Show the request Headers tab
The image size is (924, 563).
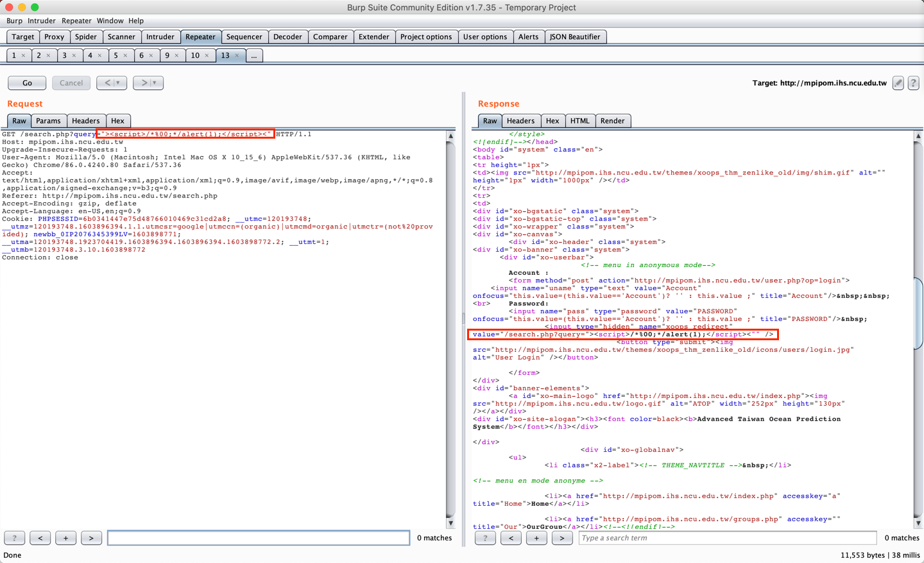tap(86, 121)
